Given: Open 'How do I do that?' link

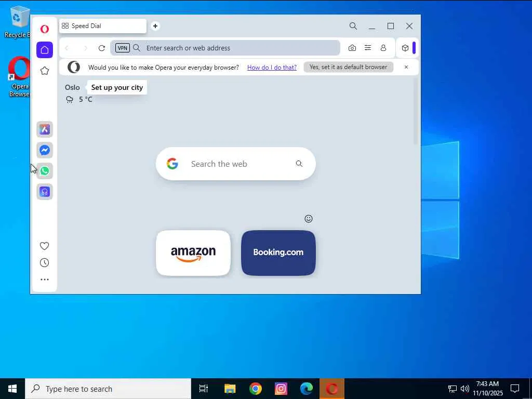Looking at the screenshot, I should click(272, 67).
